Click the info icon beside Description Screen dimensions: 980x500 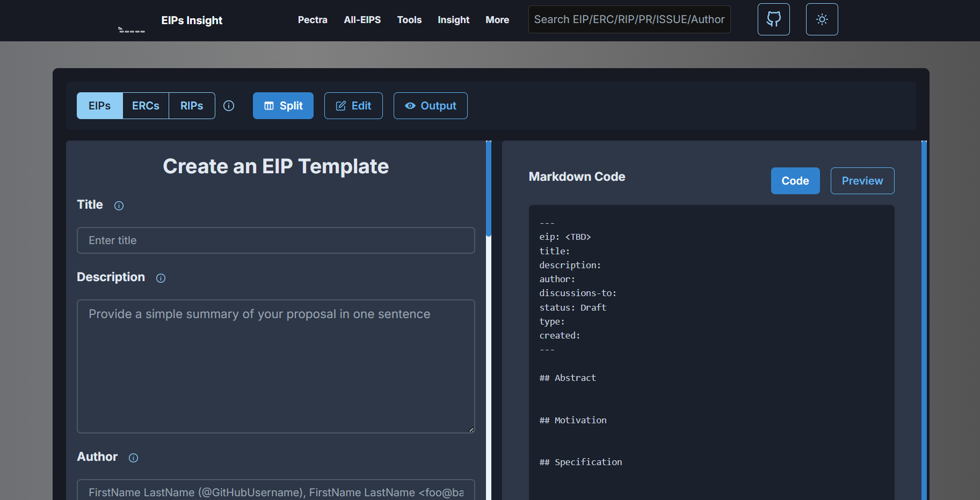coord(160,278)
